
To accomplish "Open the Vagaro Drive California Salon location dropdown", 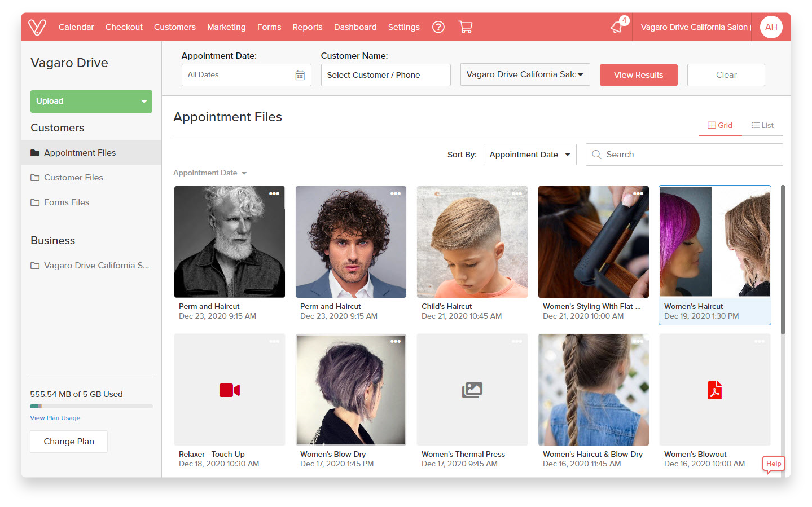I will (x=524, y=74).
